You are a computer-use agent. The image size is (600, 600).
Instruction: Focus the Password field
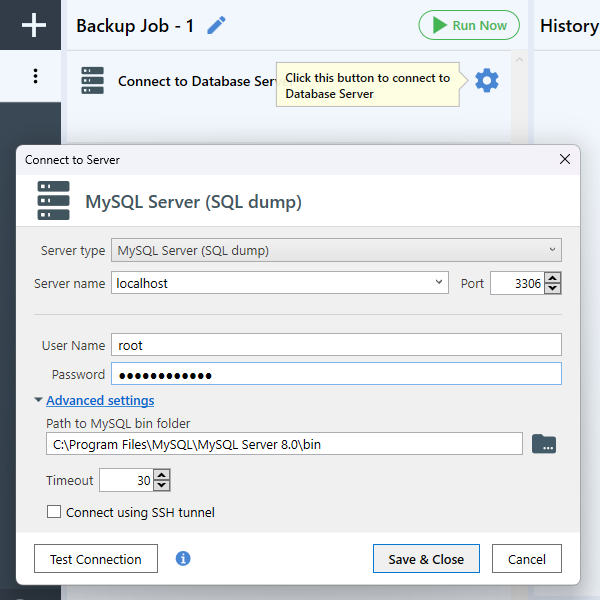point(336,374)
